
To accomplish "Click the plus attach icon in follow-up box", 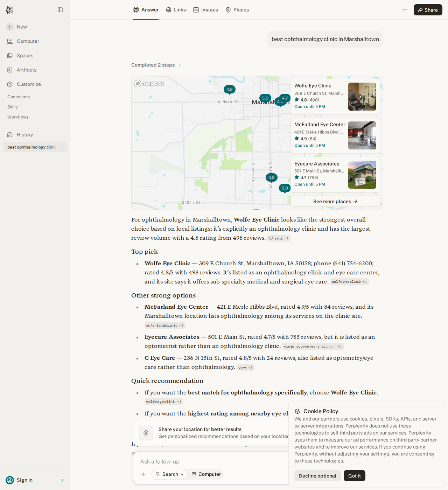I will [x=143, y=474].
